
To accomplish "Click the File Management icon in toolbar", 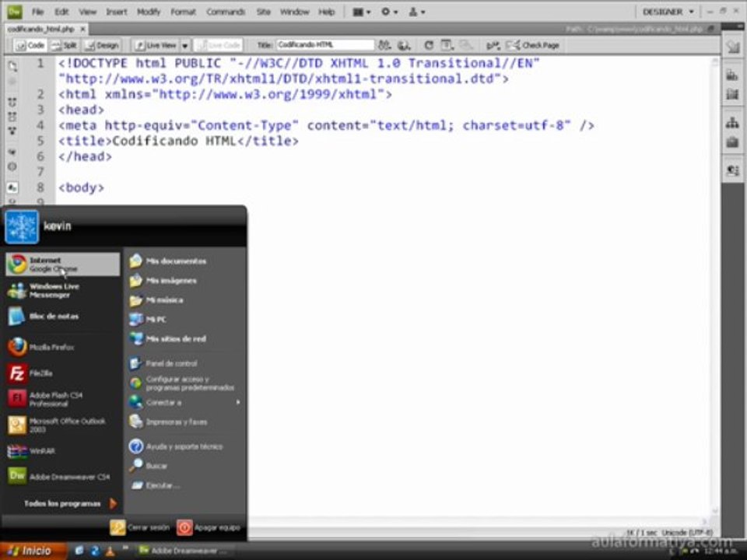I will coord(384,45).
